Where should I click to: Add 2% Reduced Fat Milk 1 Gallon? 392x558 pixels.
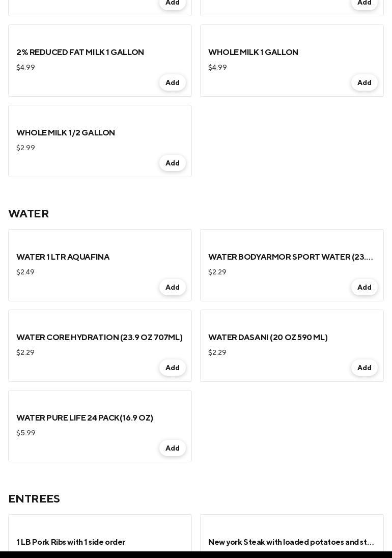click(172, 82)
